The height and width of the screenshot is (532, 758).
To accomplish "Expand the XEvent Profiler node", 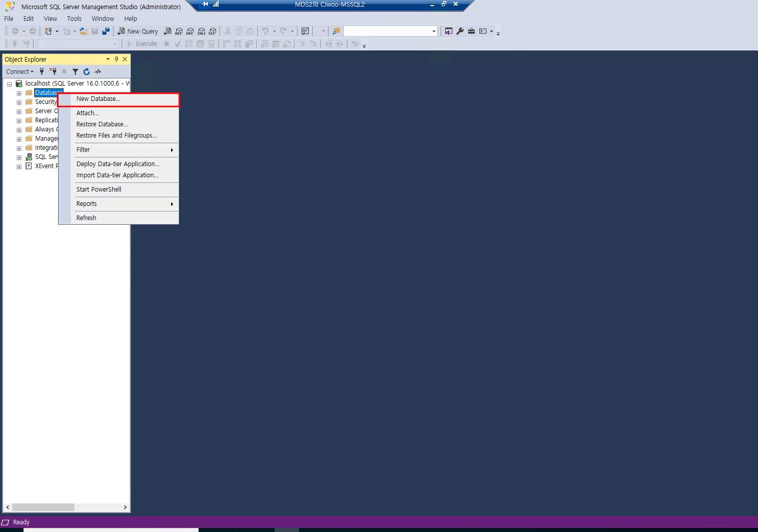I will 19,167.
